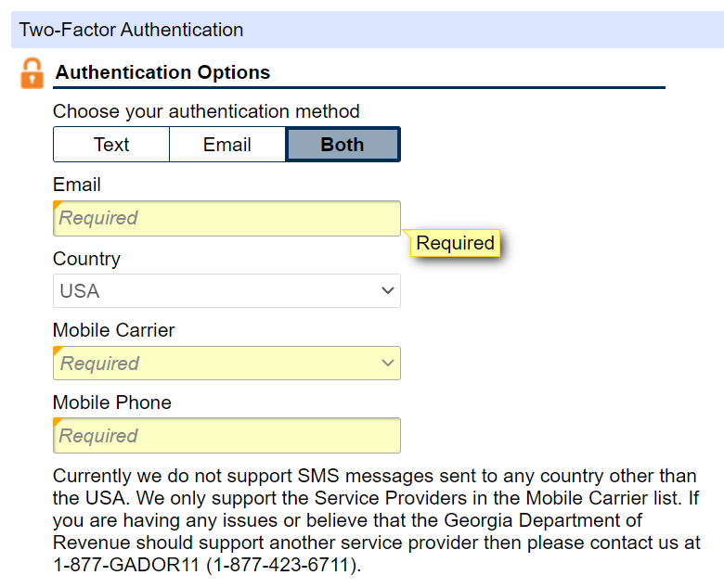Click the Country field label
Screen dimensions: 724x588
coord(86,259)
